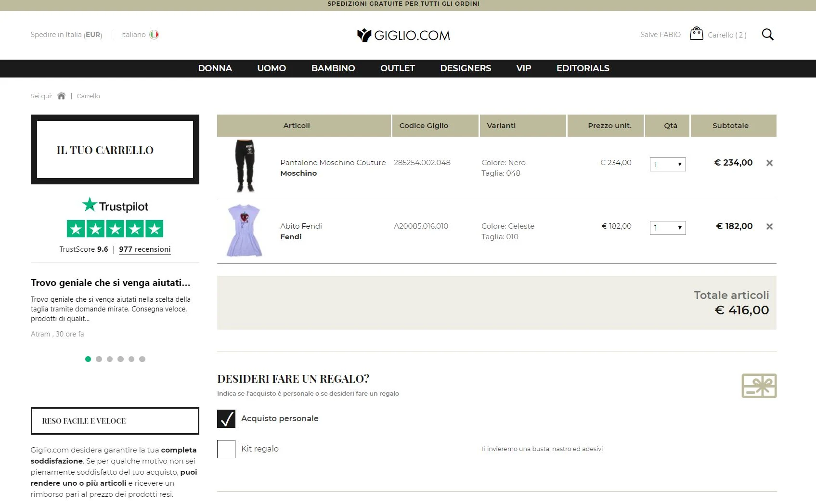The image size is (816, 504).
Task: Open the BAMBINO menu
Action: point(333,68)
